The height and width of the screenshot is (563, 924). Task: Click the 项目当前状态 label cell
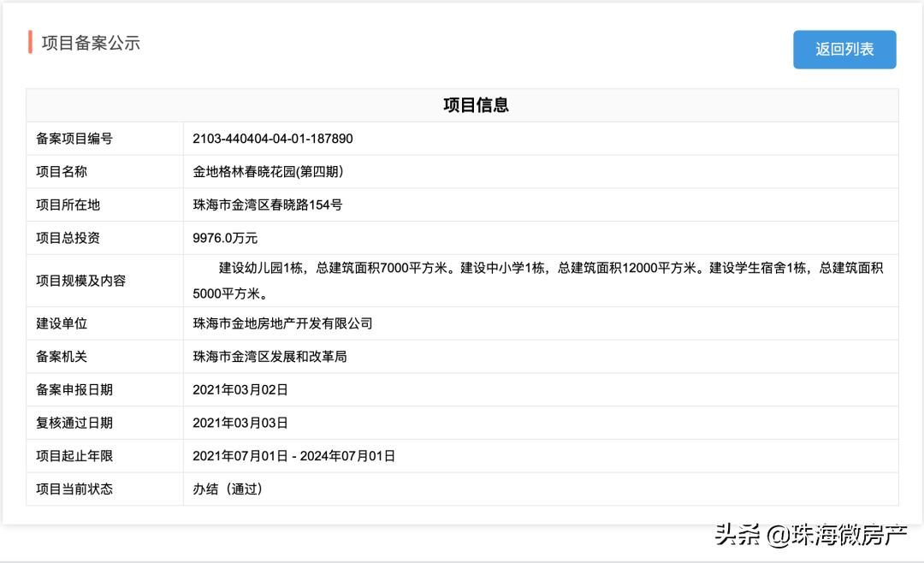coord(105,489)
